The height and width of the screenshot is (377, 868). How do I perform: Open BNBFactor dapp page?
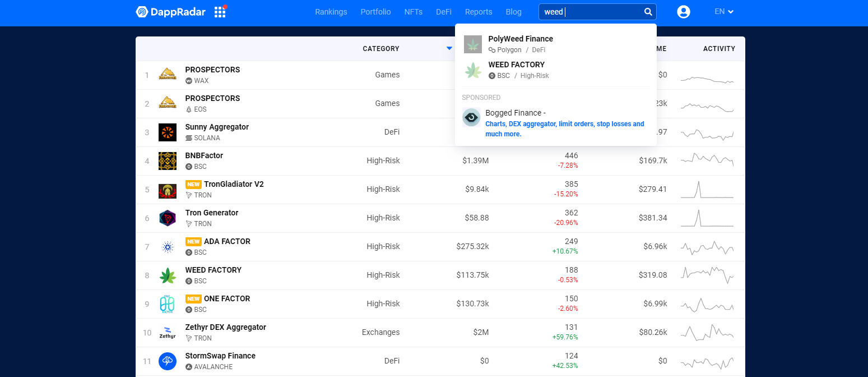coord(204,155)
